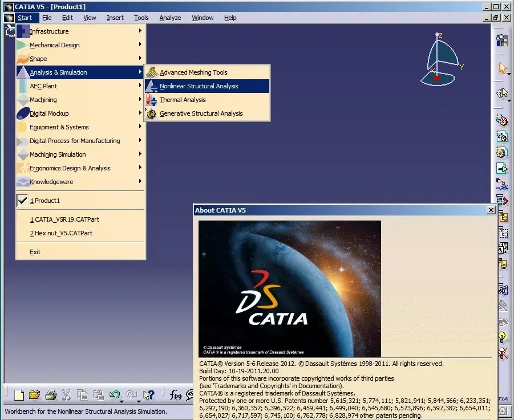This screenshot has width=514, height=420.
Task: Click the compass in the viewport
Action: point(441,59)
